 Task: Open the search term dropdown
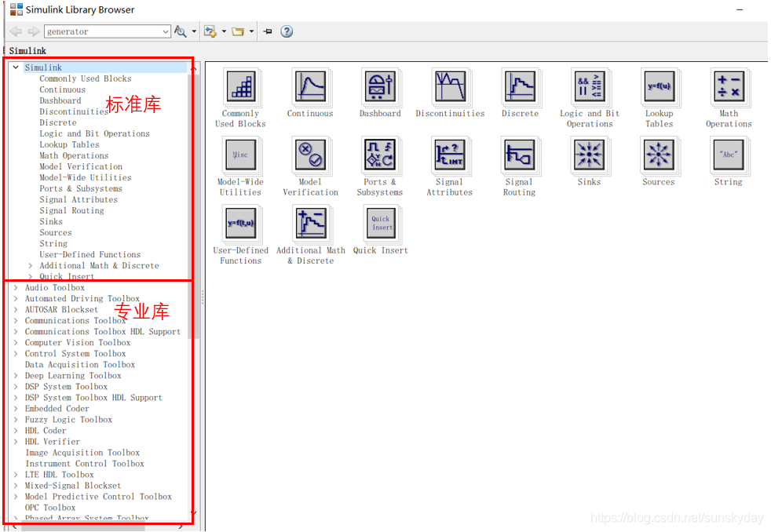tap(165, 31)
